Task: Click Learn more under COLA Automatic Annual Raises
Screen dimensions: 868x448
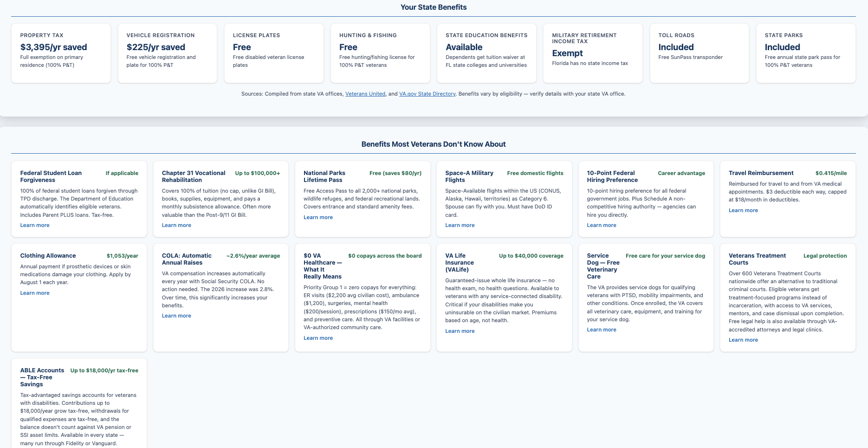Action: tap(176, 316)
